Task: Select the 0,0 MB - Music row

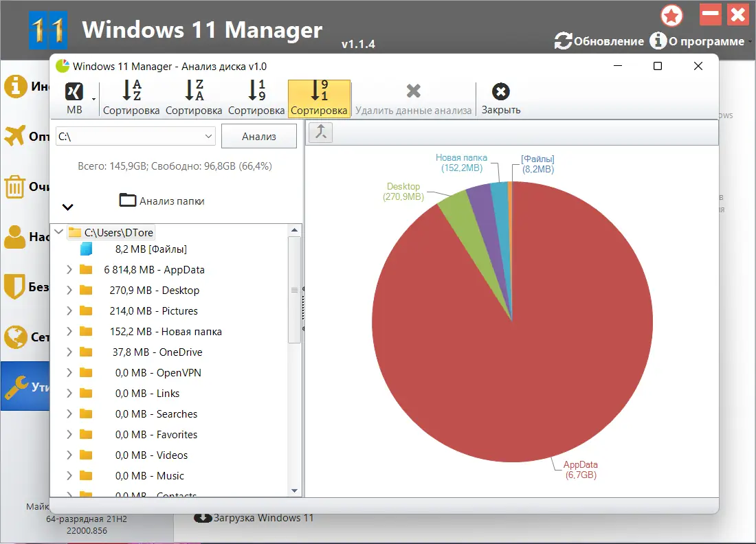Action: point(149,475)
